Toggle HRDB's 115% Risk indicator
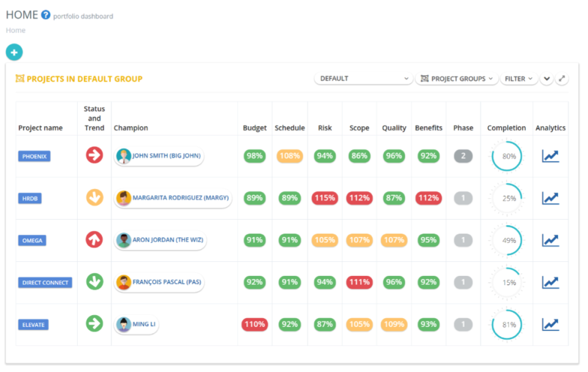The width and height of the screenshot is (588, 372). 325,198
